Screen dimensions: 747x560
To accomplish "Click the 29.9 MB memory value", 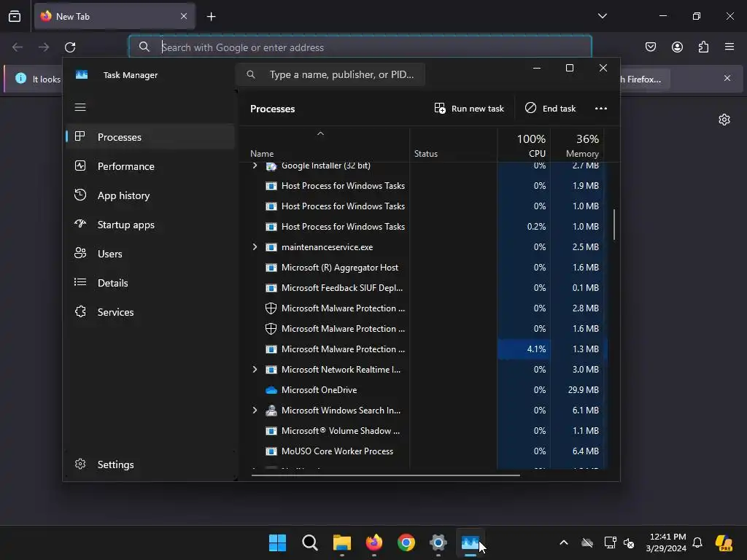I will click(x=583, y=390).
